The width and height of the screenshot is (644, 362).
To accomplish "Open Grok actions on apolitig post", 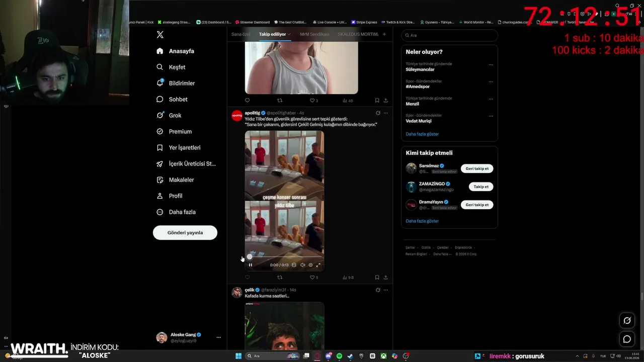I will 378,113.
